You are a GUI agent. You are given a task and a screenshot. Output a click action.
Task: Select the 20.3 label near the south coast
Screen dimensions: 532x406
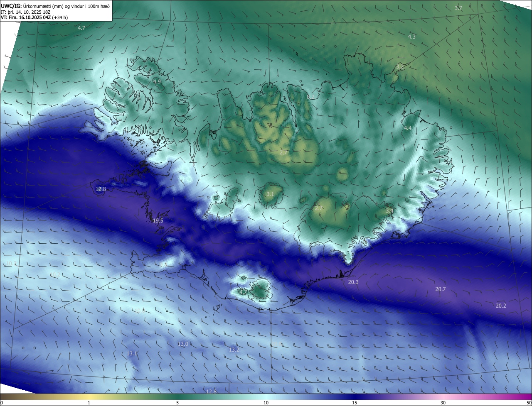(x=353, y=282)
